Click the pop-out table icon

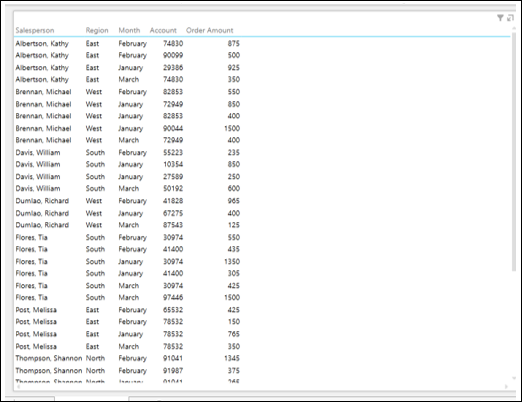click(x=510, y=18)
